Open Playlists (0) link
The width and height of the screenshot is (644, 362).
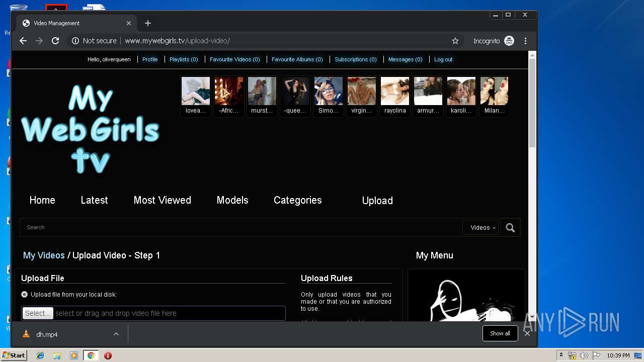pyautogui.click(x=184, y=59)
